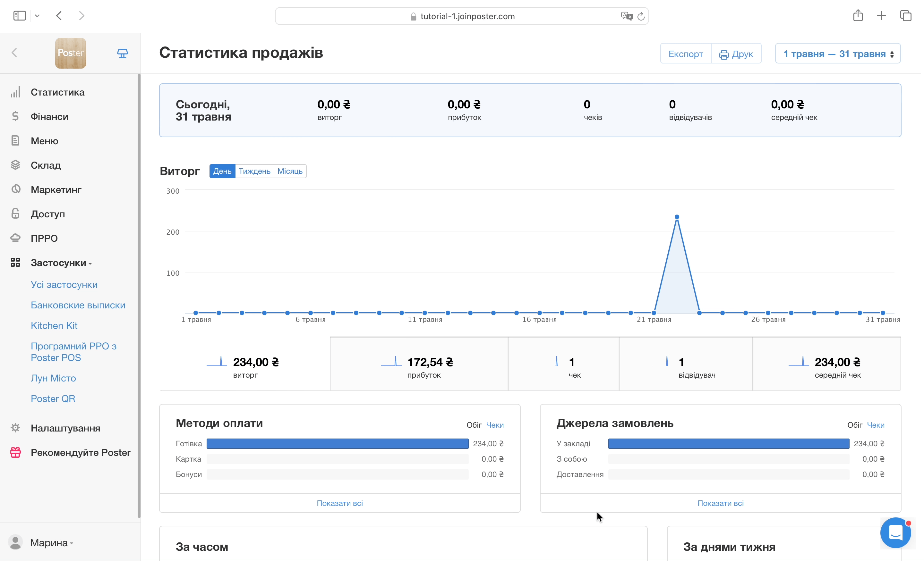Select the прибуток metric tab
This screenshot has height=561, width=924.
(419, 364)
